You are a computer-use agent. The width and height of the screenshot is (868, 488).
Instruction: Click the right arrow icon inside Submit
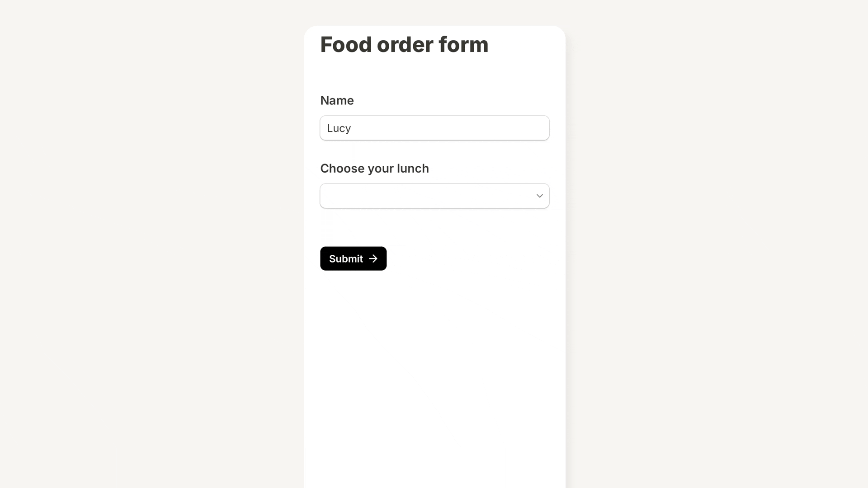coord(373,258)
